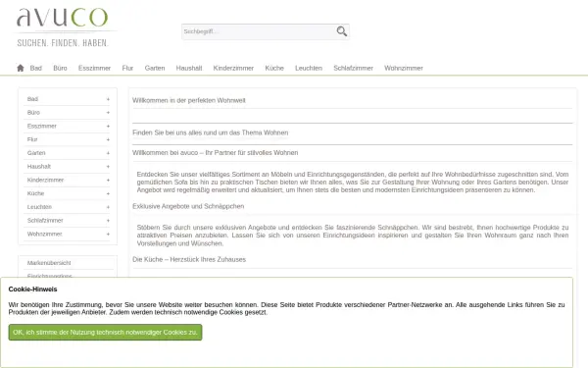
Task: Select Bad link in the sidebar
Action: pyautogui.click(x=32, y=99)
